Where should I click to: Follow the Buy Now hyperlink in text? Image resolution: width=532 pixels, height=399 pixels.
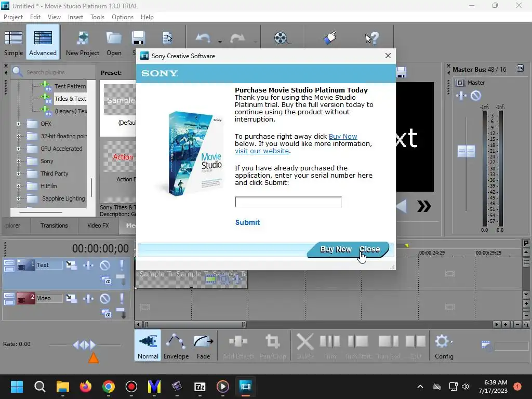click(343, 137)
